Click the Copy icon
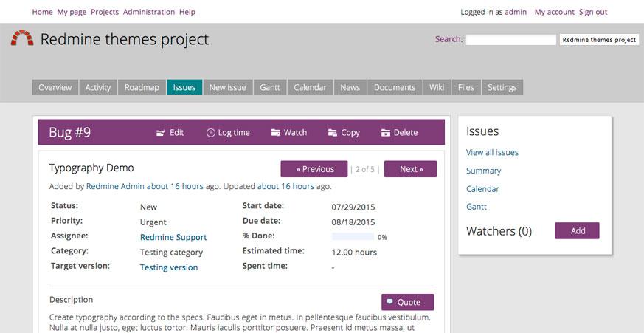The image size is (644, 333). 333,132
